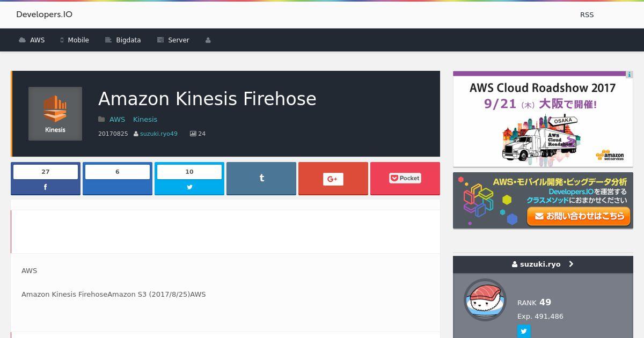Open the author's Twitter icon in sidebar
The height and width of the screenshot is (338, 644).
click(524, 331)
